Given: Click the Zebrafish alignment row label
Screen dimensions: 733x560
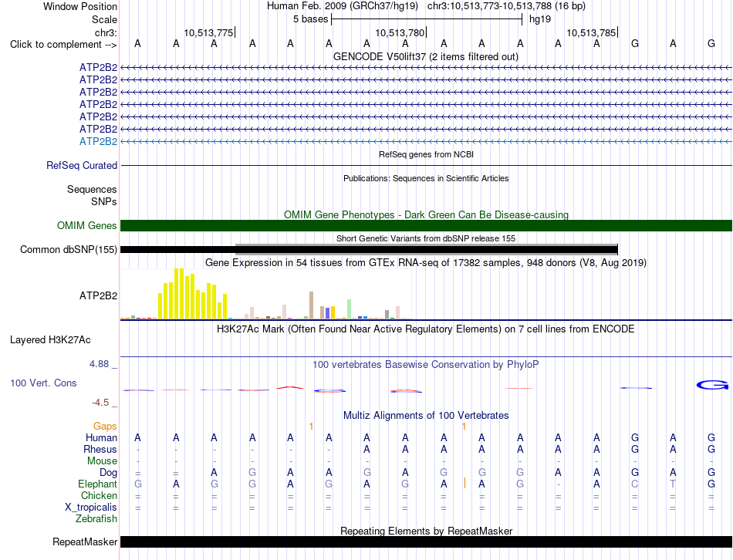Looking at the screenshot, I should click(x=96, y=519).
